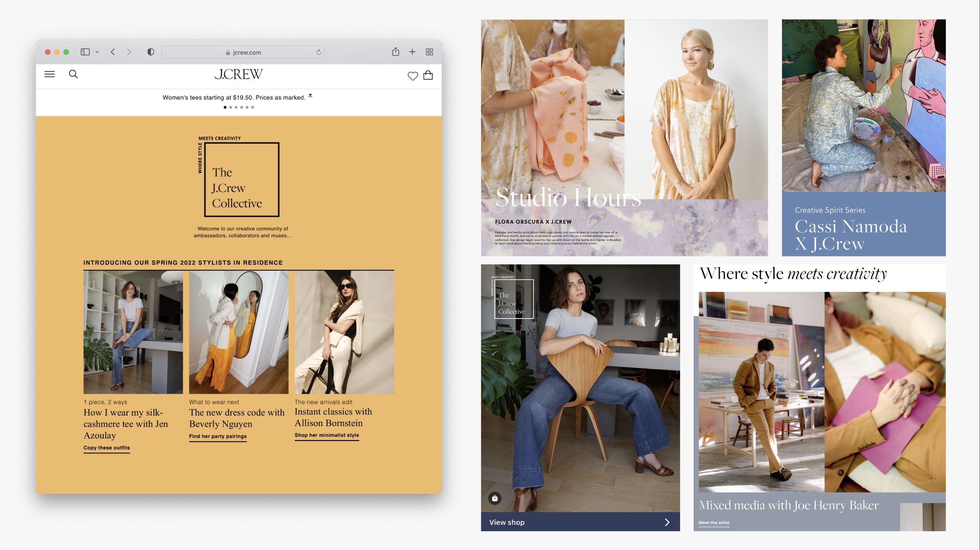Open the J.Crew hamburger menu
Screen dimensions: 980x550
[x=49, y=74]
